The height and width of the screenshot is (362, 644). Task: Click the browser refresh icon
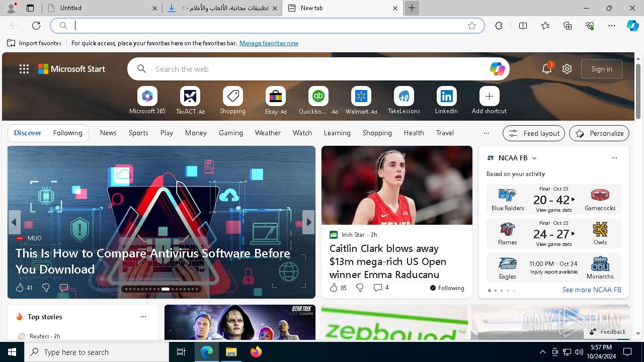(36, 26)
